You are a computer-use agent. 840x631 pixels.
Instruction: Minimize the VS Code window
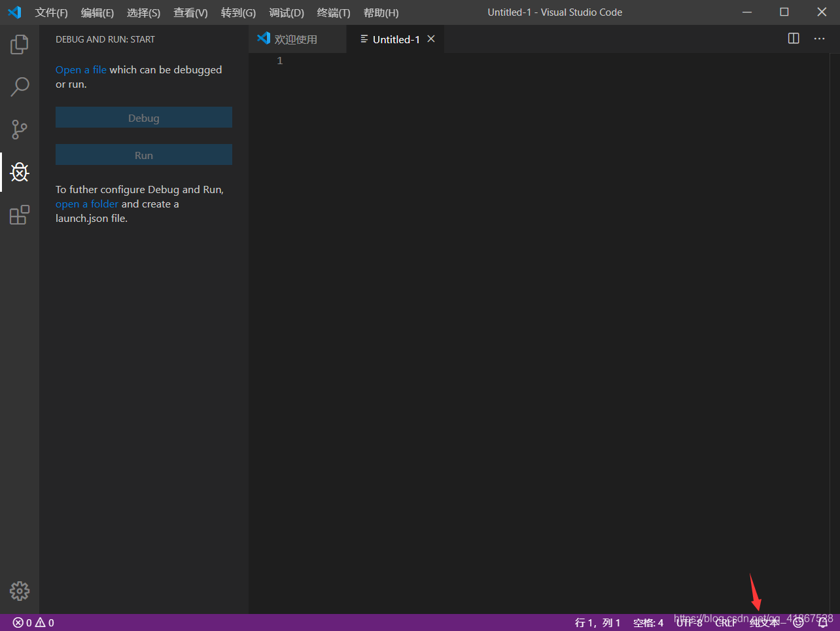(747, 12)
